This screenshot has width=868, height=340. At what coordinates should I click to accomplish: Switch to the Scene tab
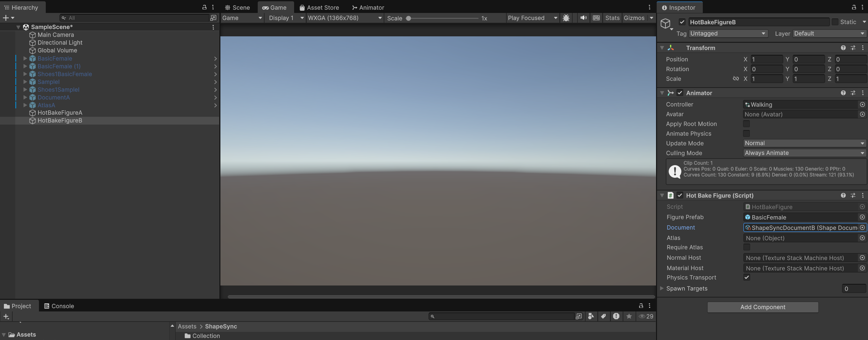click(x=238, y=7)
